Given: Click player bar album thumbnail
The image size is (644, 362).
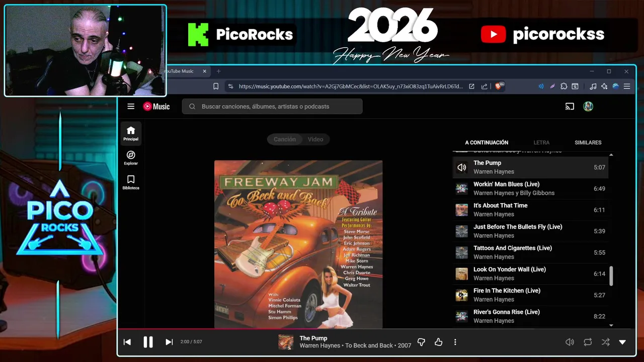Looking at the screenshot, I should coord(286,342).
